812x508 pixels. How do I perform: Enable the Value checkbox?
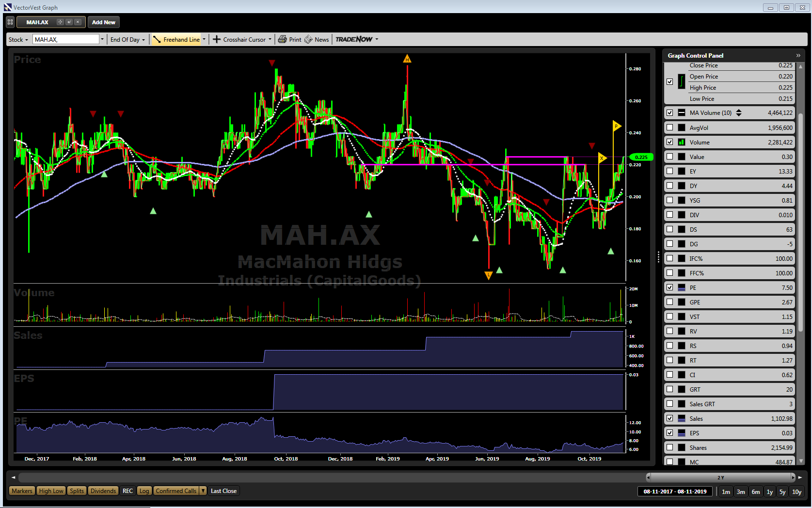(x=669, y=157)
